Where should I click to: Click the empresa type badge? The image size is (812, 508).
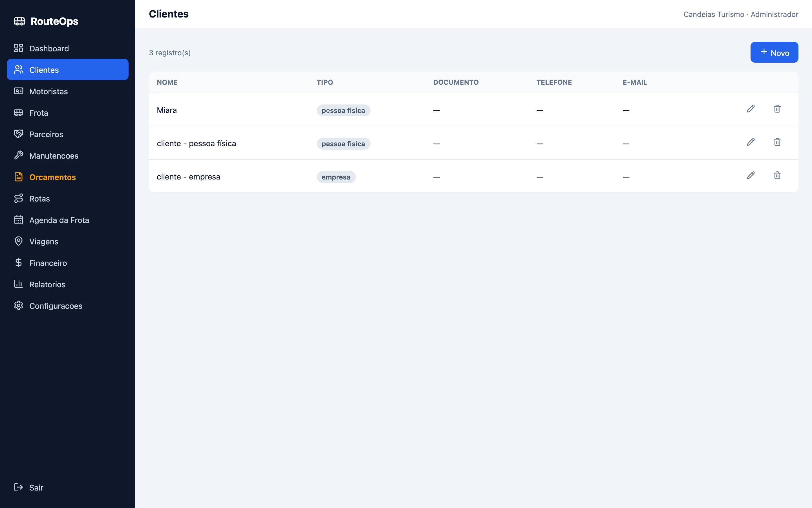coord(336,177)
